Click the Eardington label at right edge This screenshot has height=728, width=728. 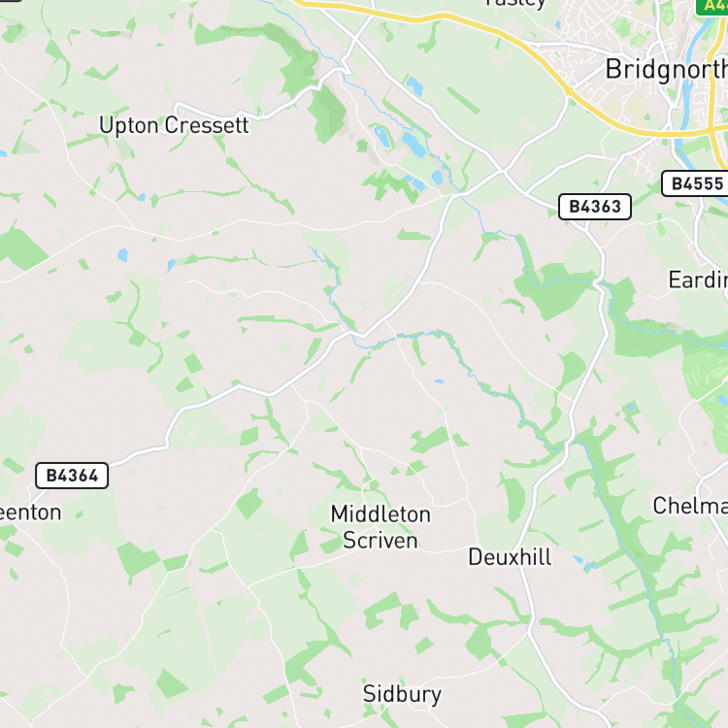point(698,280)
